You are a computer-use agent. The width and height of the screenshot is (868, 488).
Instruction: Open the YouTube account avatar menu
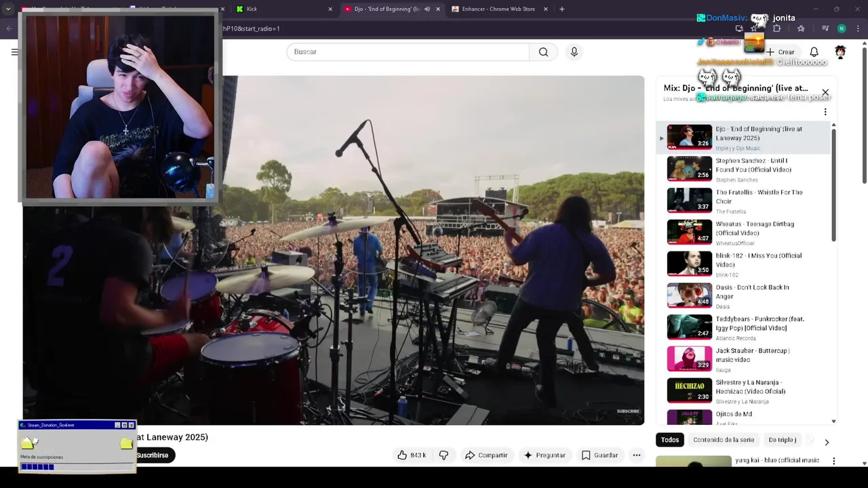coord(840,52)
